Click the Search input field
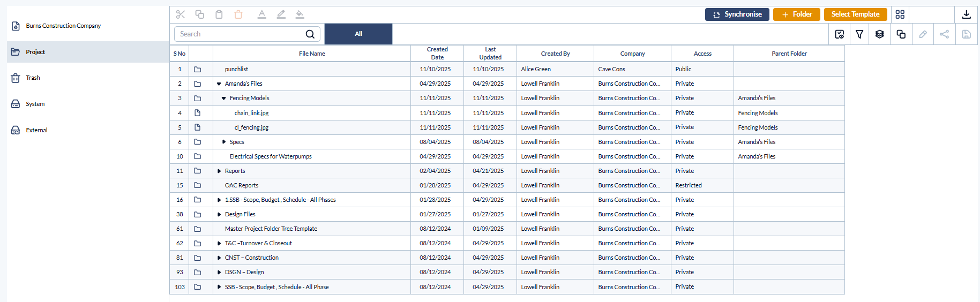This screenshot has width=980, height=302. click(247, 34)
